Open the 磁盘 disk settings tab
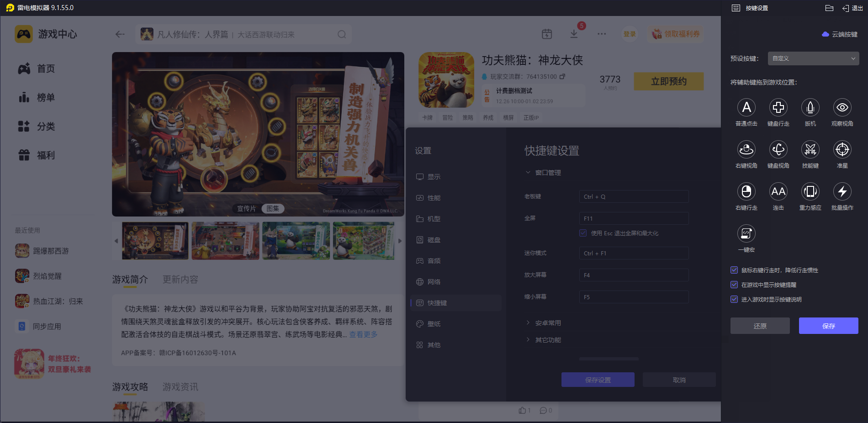Image resolution: width=868 pixels, height=423 pixels. (456, 240)
